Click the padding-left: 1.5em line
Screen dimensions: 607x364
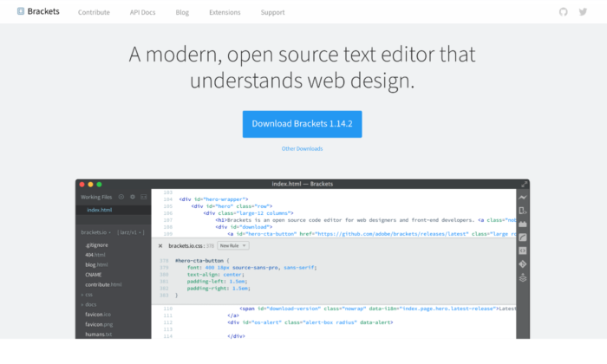[217, 282]
